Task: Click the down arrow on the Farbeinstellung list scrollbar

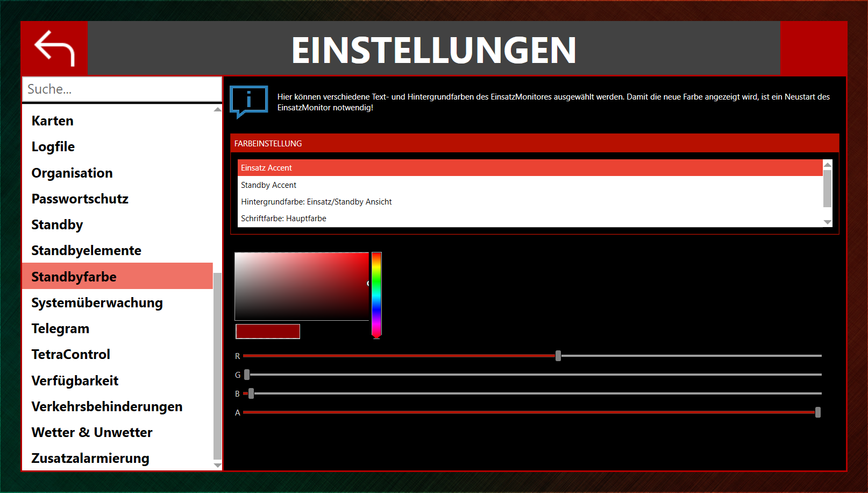Action: tap(828, 222)
